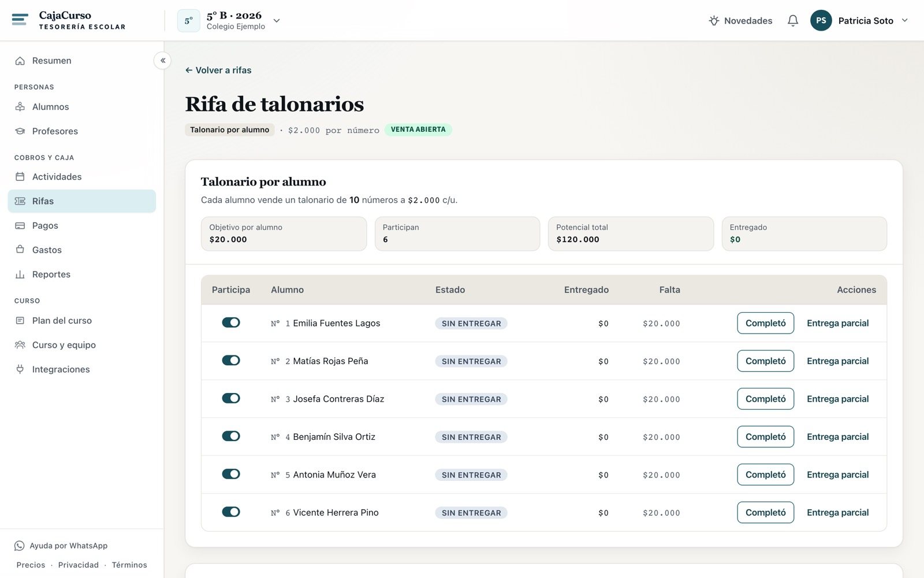
Task: Click the Rifas ticket icon
Action: (x=20, y=201)
